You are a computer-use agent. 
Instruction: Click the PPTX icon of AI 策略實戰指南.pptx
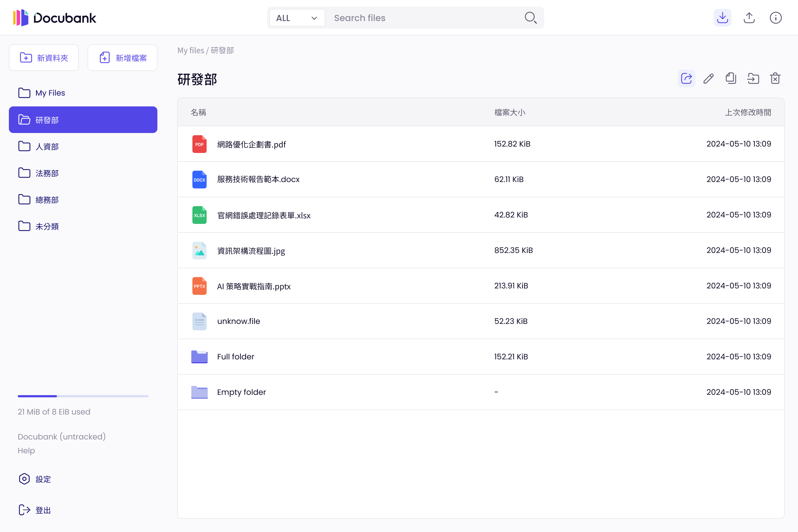pyautogui.click(x=199, y=286)
